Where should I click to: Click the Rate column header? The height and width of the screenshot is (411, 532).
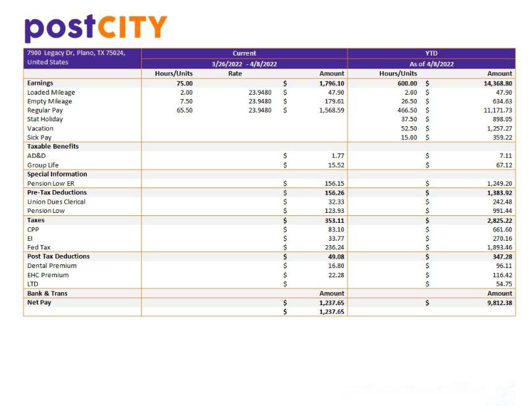click(235, 74)
